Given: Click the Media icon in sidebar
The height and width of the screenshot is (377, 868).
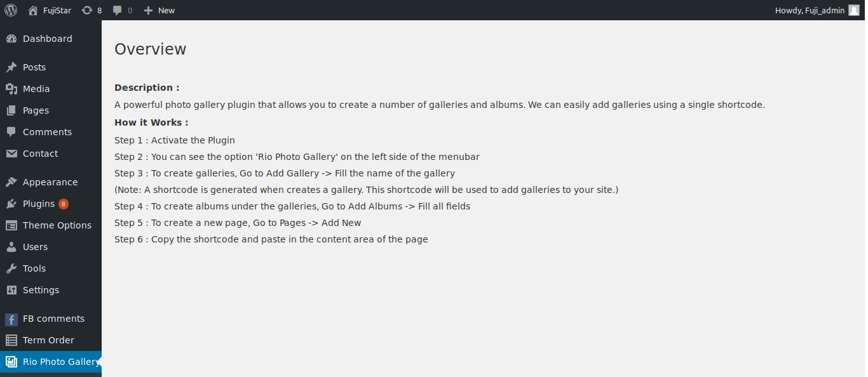Looking at the screenshot, I should pyautogui.click(x=11, y=89).
